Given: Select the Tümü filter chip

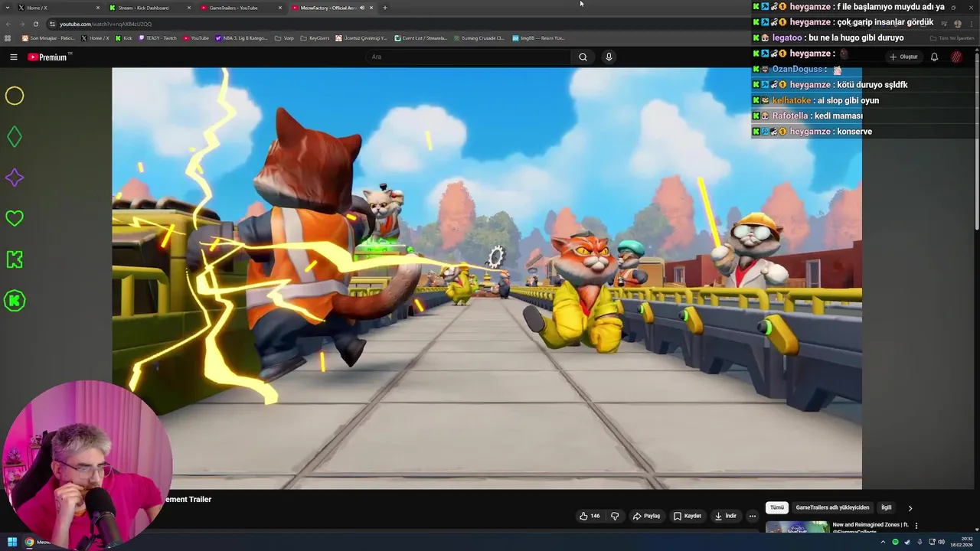Looking at the screenshot, I should [x=777, y=507].
